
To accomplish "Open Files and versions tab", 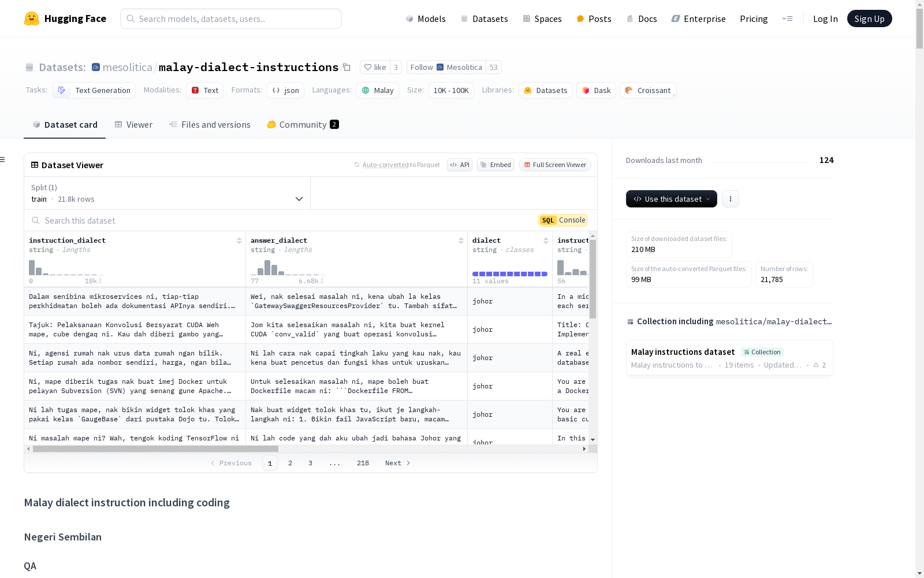I will [210, 125].
